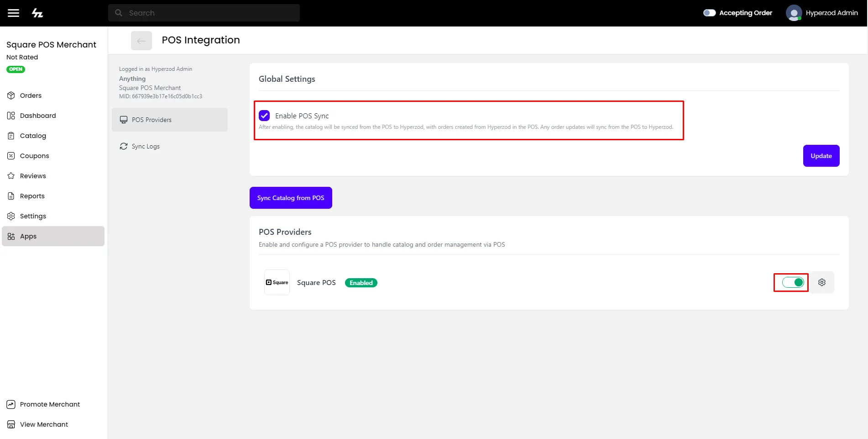The width and height of the screenshot is (868, 439).
Task: Click the Hyperzod logo icon
Action: click(x=37, y=13)
